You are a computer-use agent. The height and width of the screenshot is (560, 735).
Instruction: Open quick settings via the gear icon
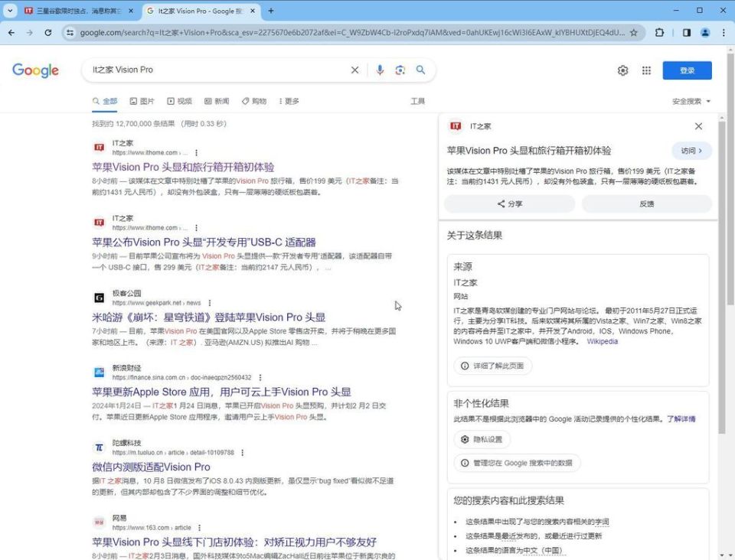pyautogui.click(x=622, y=70)
